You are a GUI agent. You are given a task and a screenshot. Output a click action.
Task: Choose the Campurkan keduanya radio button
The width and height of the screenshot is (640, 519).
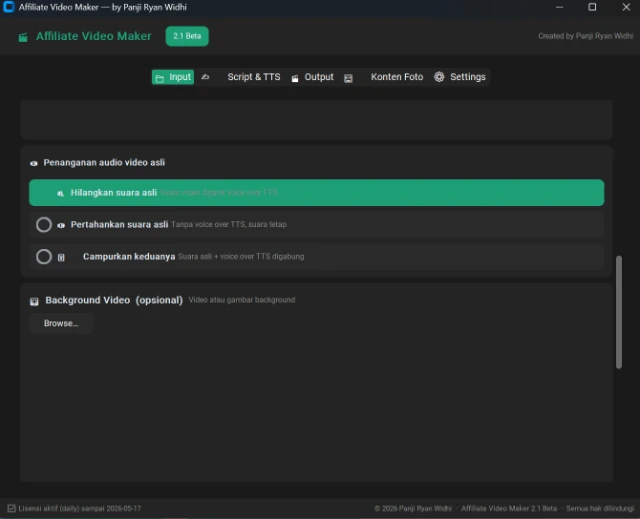pos(44,257)
